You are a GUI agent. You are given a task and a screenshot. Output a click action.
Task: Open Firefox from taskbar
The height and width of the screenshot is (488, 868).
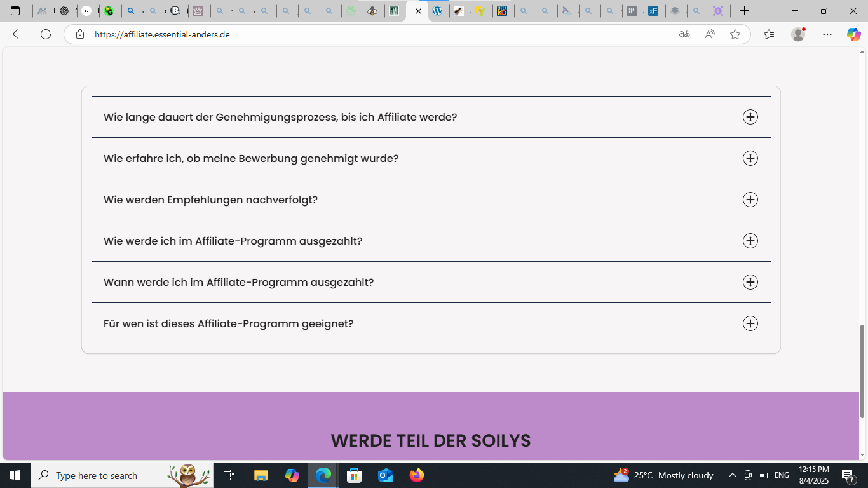pyautogui.click(x=417, y=475)
